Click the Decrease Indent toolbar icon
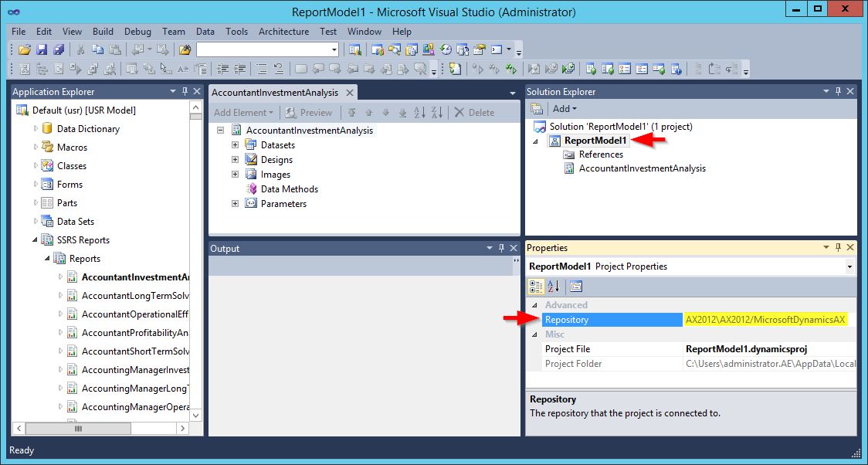 pyautogui.click(x=222, y=70)
